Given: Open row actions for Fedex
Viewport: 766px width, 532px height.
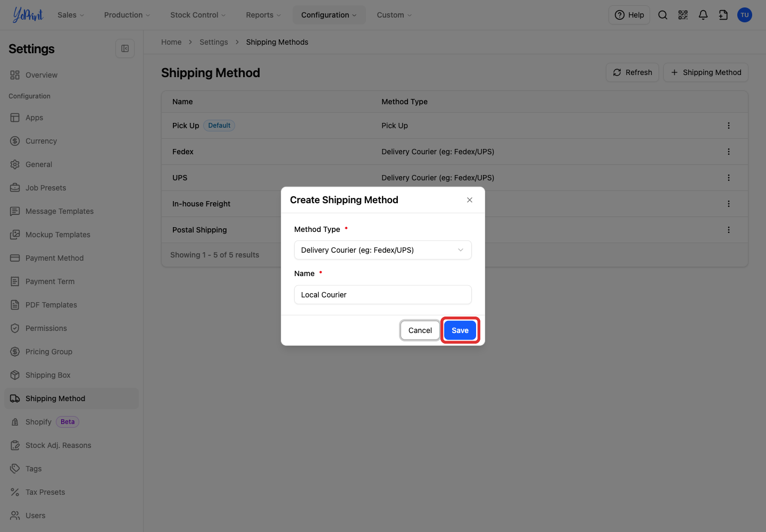Looking at the screenshot, I should point(729,152).
